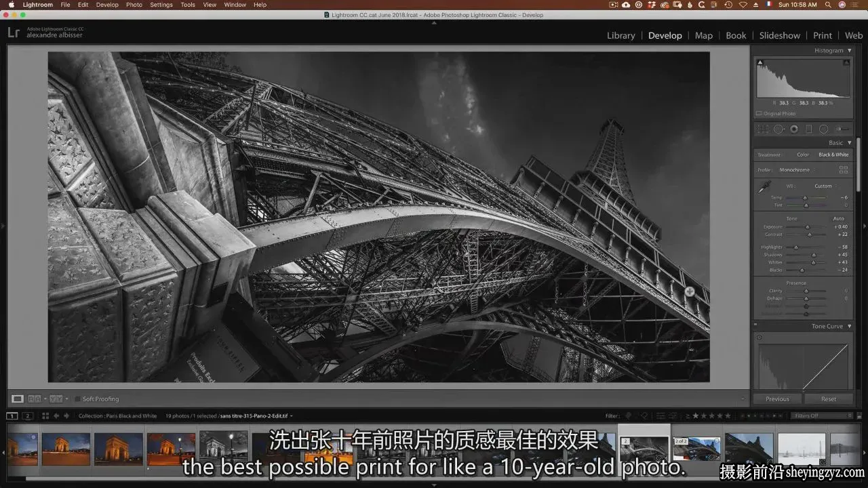The width and height of the screenshot is (868, 488).
Task: Set Treatment to Black & White
Action: [833, 155]
